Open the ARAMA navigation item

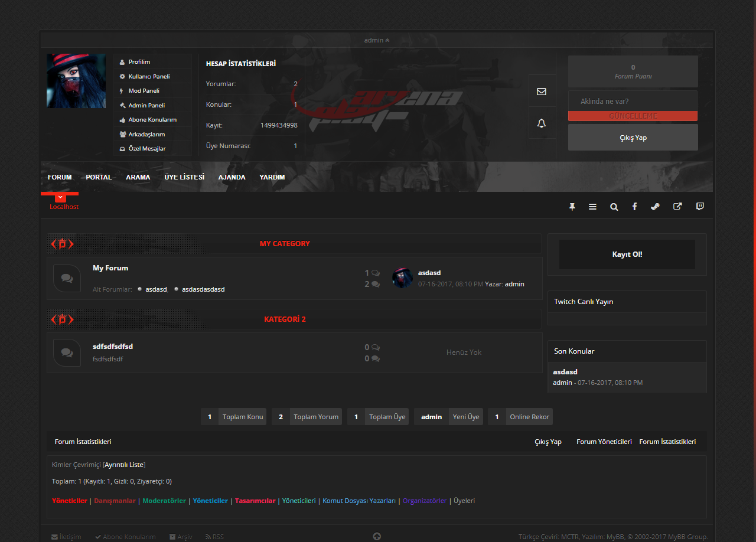138,177
